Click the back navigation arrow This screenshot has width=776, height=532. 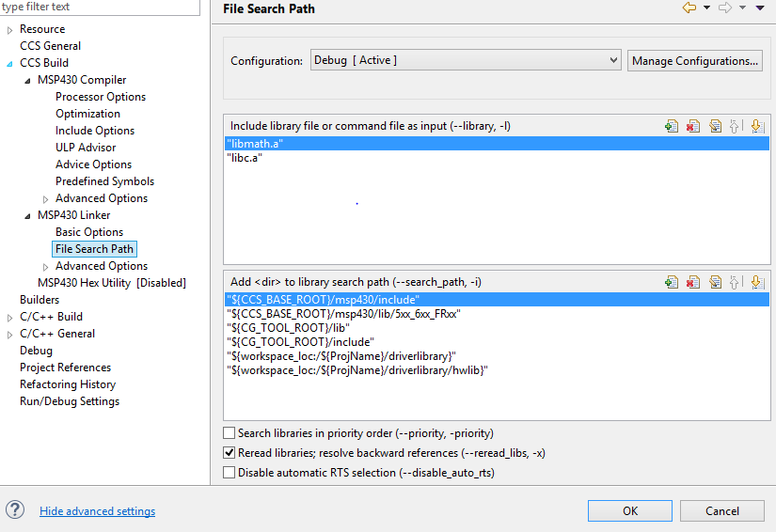pyautogui.click(x=689, y=8)
